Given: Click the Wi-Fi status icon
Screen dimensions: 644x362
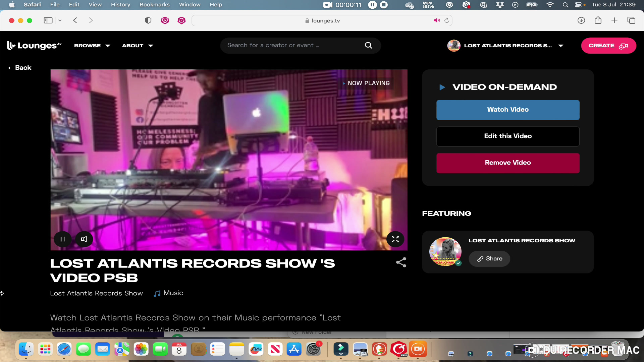Looking at the screenshot, I should tap(550, 5).
